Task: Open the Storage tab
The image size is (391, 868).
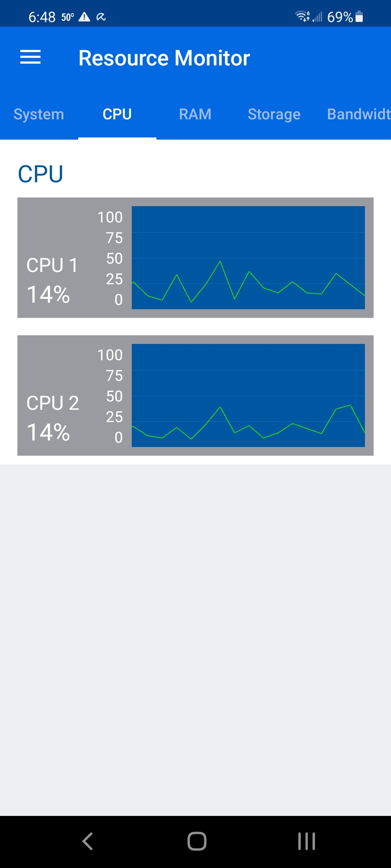Action: pyautogui.click(x=274, y=114)
